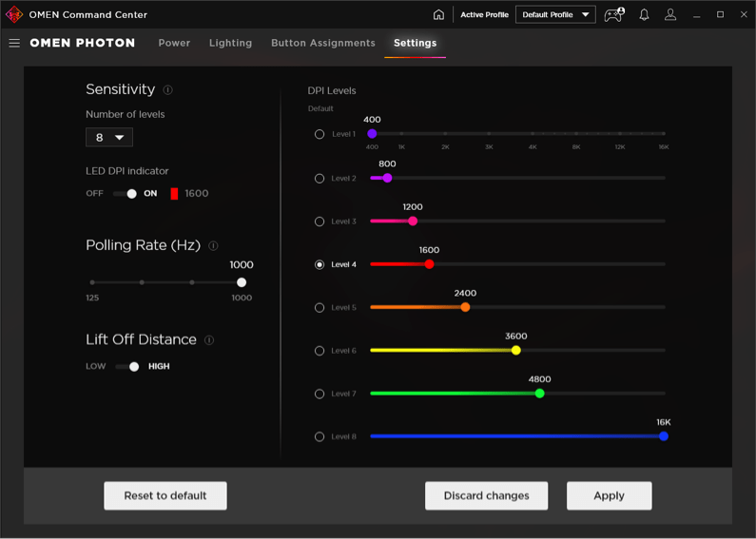This screenshot has width=756, height=539.
Task: Click the 8K tick on Level 1 scale
Action: click(x=576, y=133)
